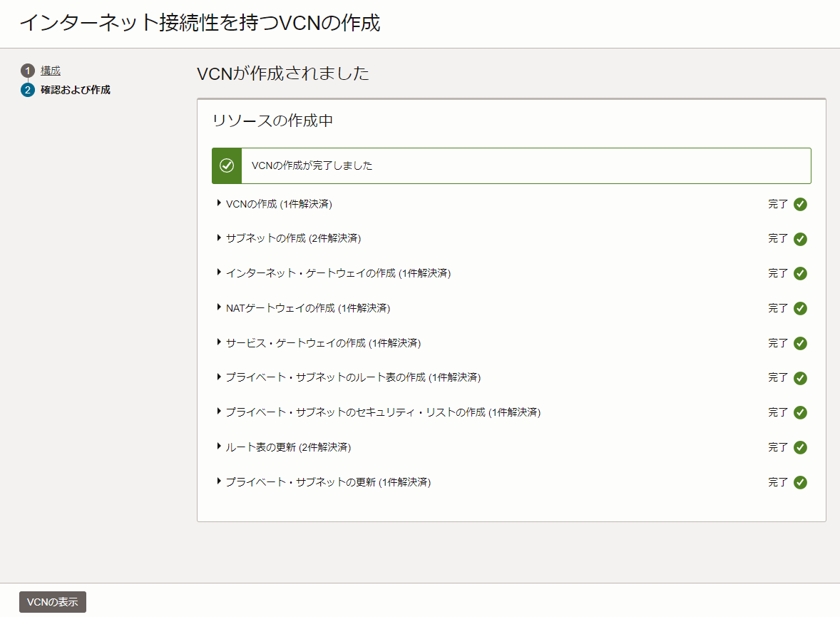Expand the サブネットの作成 row arrow
The height and width of the screenshot is (617, 840).
pos(219,238)
